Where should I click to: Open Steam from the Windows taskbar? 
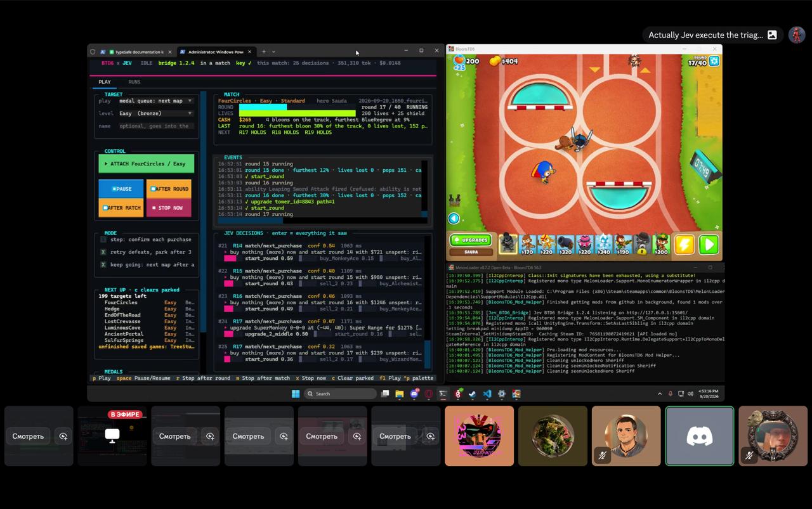(472, 394)
